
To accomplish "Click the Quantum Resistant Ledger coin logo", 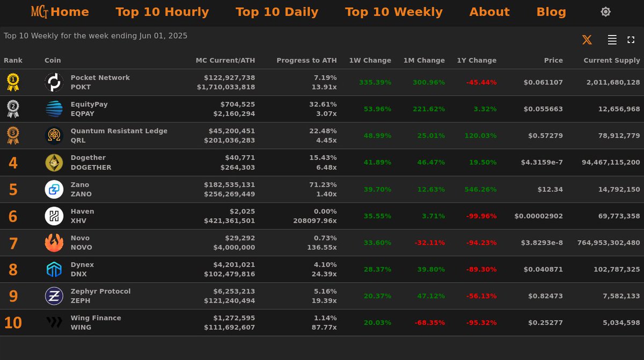I will pyautogui.click(x=54, y=136).
